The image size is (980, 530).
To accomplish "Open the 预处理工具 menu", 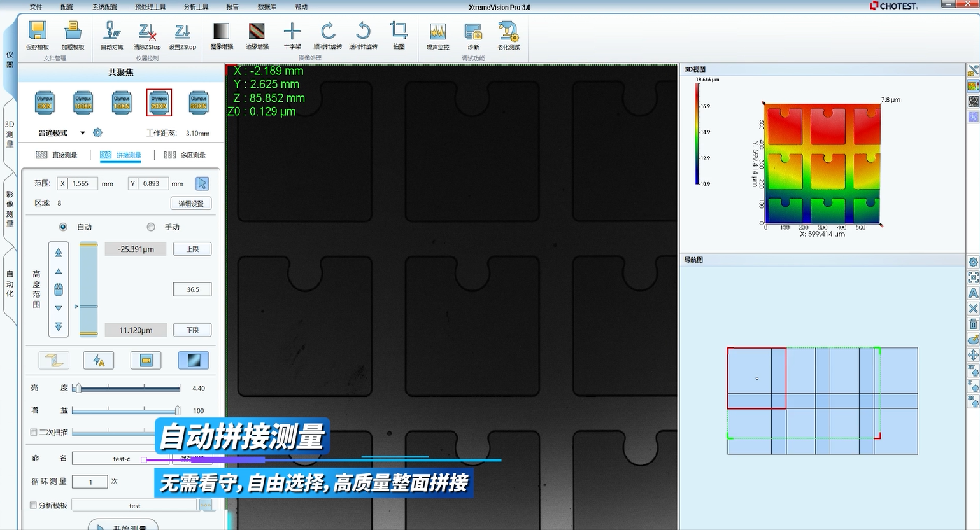I will [150, 7].
